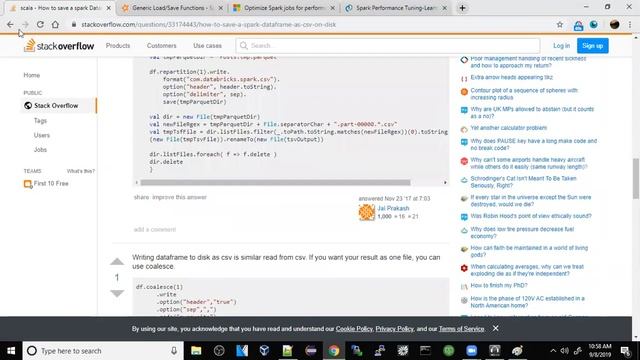Screen dimensions: 640x360
Task: Dismiss the cookie policy banner
Action: pyautogui.click(x=496, y=328)
